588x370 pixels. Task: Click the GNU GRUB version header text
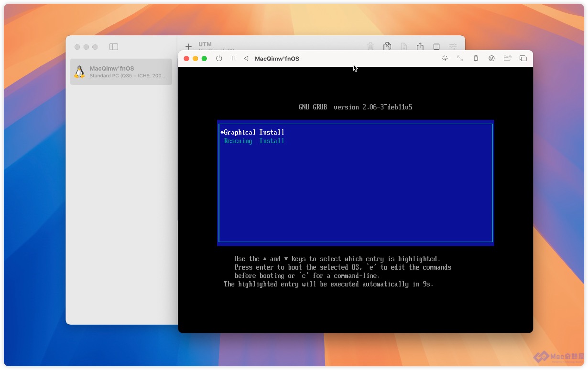355,107
